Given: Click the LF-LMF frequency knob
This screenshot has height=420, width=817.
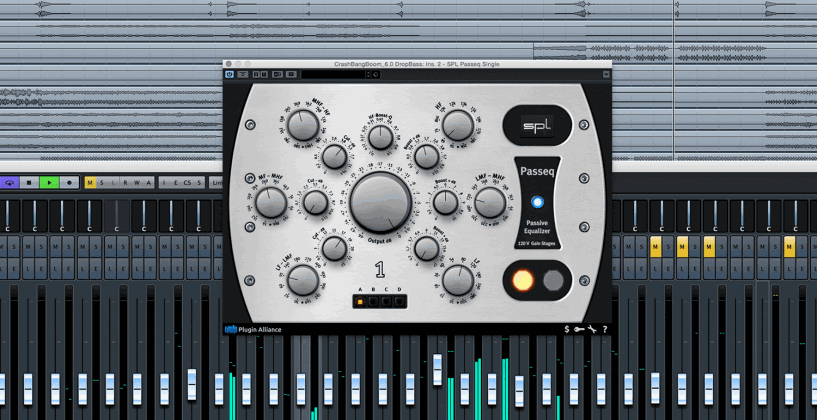Looking at the screenshot, I should (x=303, y=280).
